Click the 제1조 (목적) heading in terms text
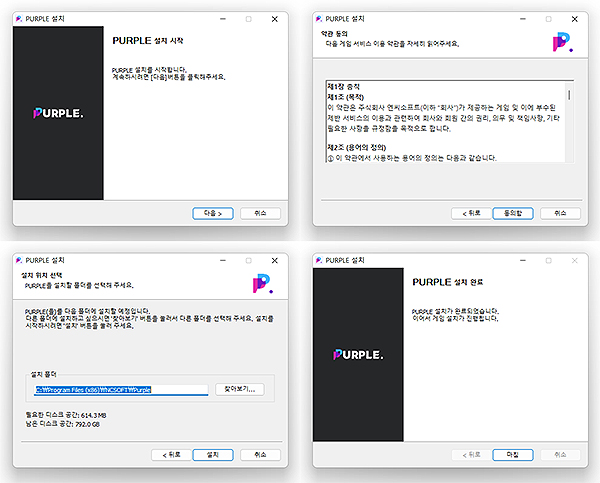Screen dimensions: 600x483 coord(346,97)
